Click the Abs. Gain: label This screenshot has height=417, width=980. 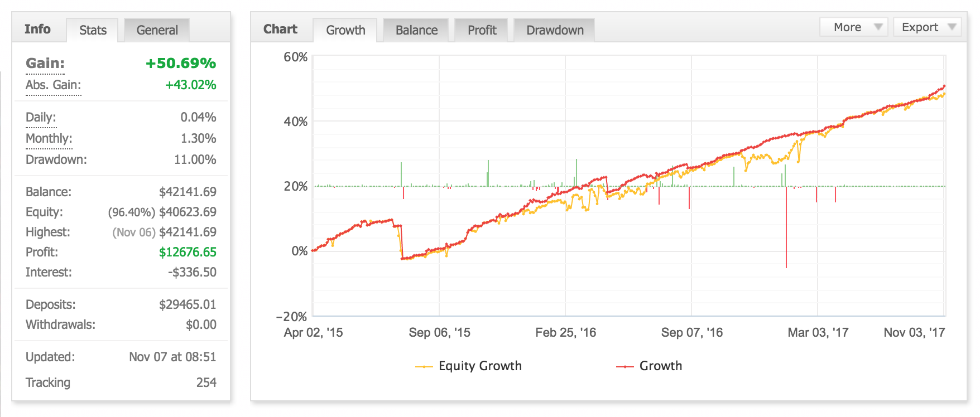tap(54, 85)
